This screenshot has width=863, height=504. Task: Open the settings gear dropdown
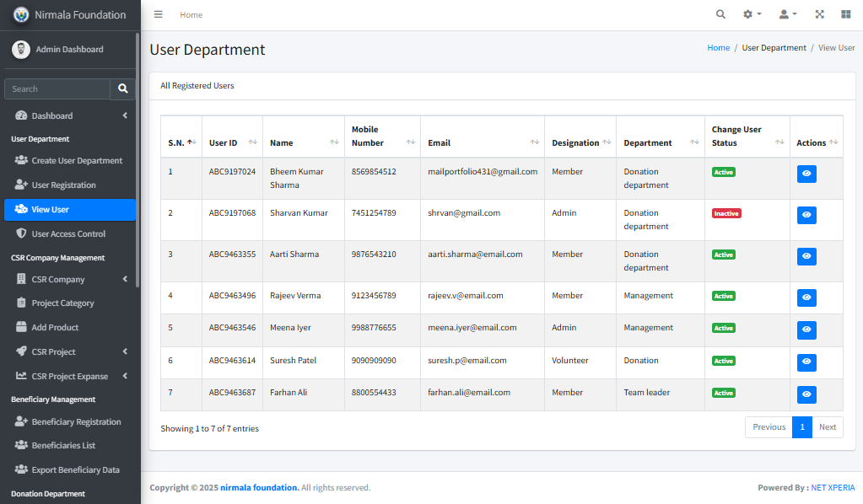tap(751, 14)
